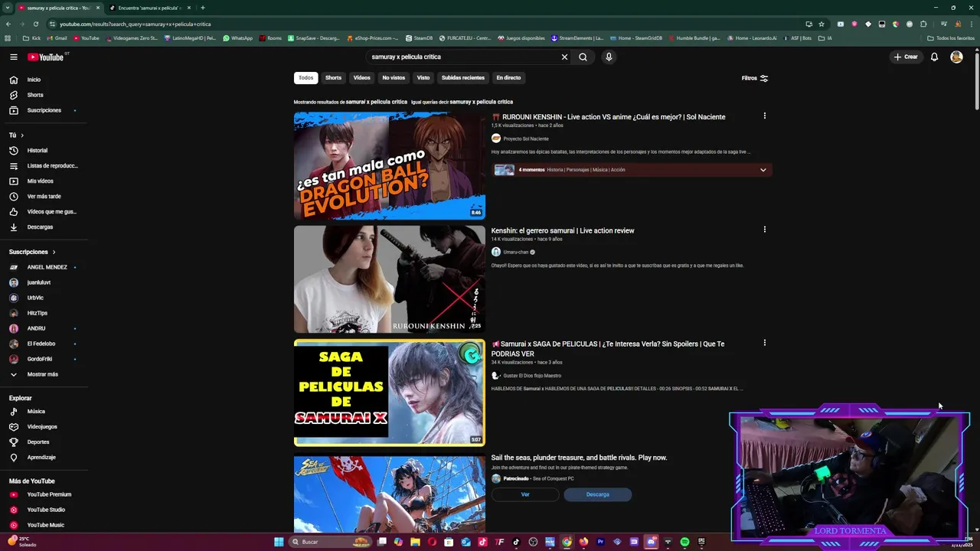Expand Mostrar más subscriptions
This screenshot has width=980, height=551.
coord(44,374)
